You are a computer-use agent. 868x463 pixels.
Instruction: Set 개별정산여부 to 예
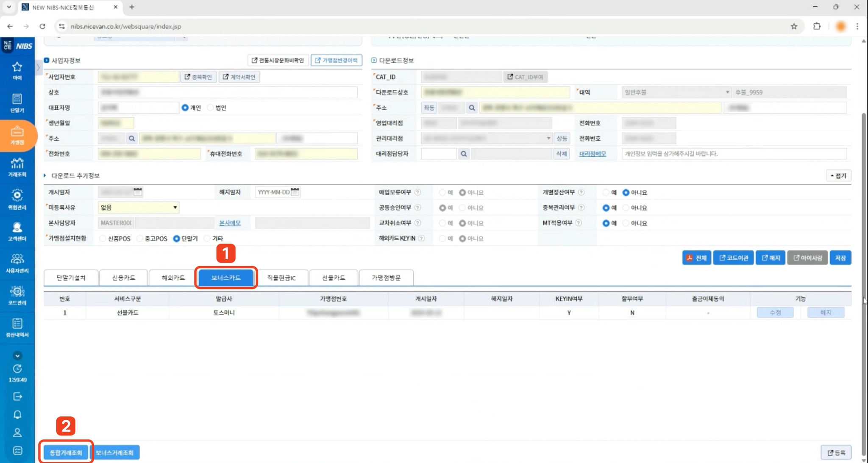(x=606, y=192)
